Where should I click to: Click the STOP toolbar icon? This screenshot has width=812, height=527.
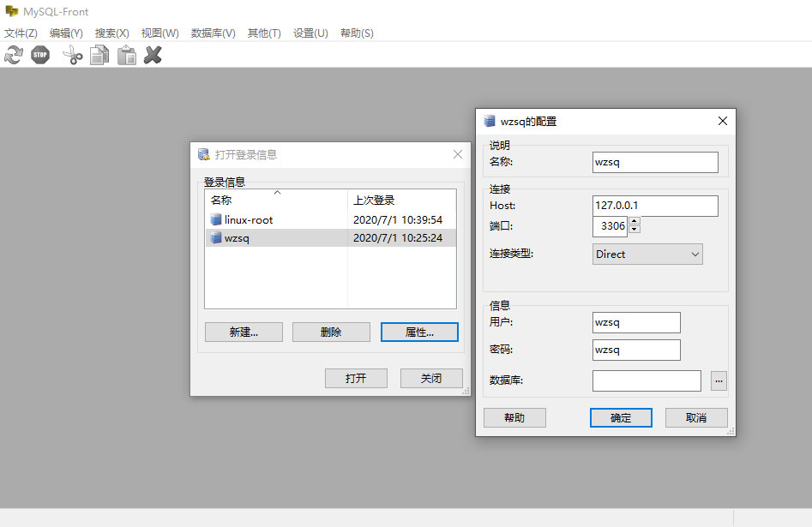point(40,55)
